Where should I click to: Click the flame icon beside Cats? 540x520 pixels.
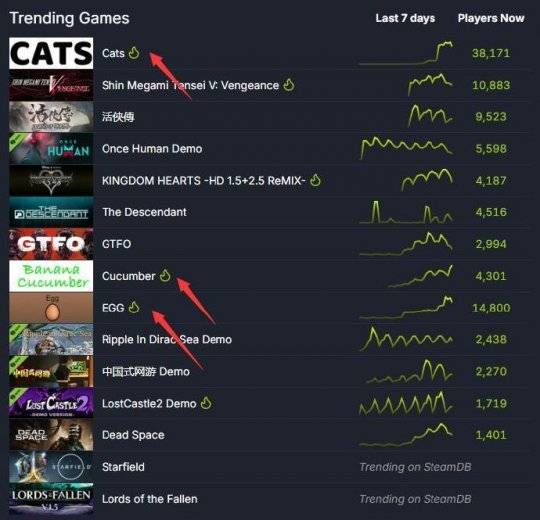pyautogui.click(x=134, y=53)
